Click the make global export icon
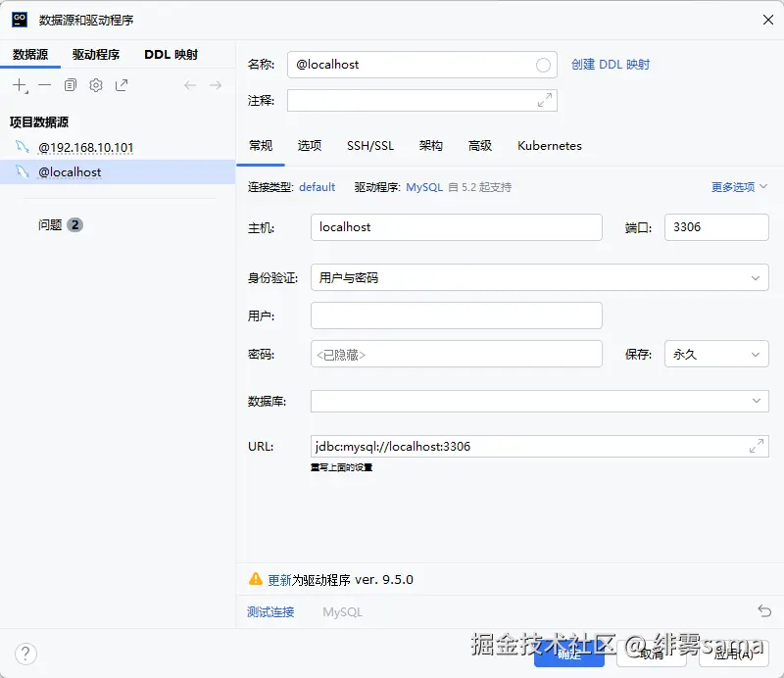 pos(122,85)
